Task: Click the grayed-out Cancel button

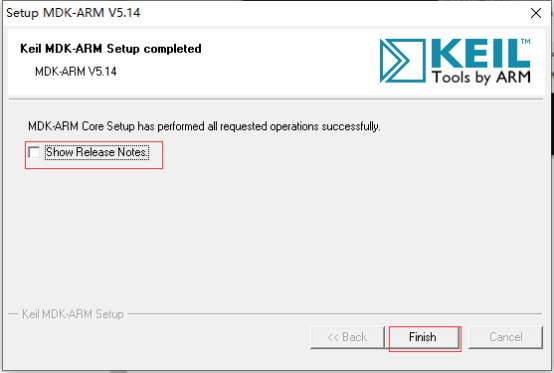Action: 506,337
